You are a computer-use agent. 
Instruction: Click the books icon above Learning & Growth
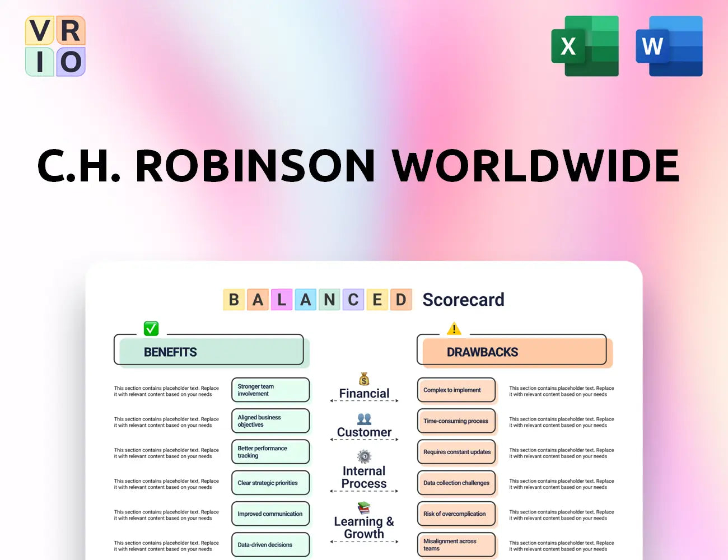pyautogui.click(x=364, y=508)
